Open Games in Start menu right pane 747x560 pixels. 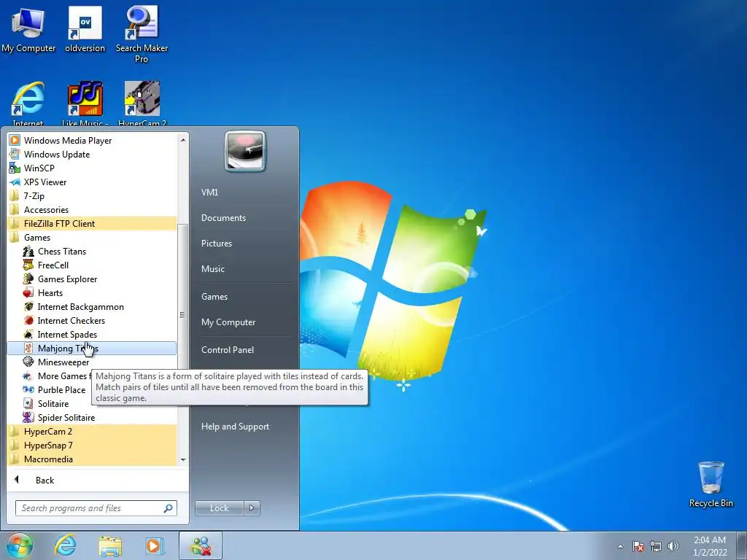coord(214,297)
